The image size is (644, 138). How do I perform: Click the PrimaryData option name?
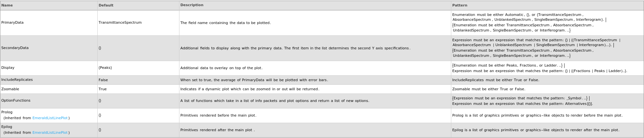[12, 23]
